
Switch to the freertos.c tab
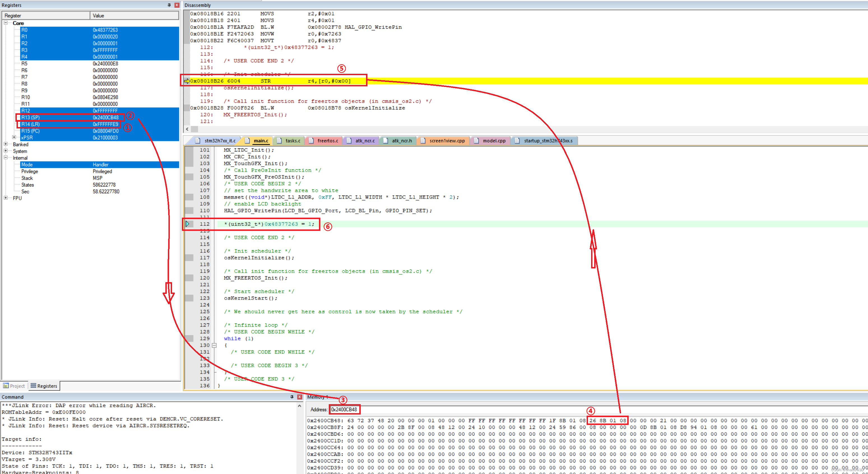[x=328, y=141]
